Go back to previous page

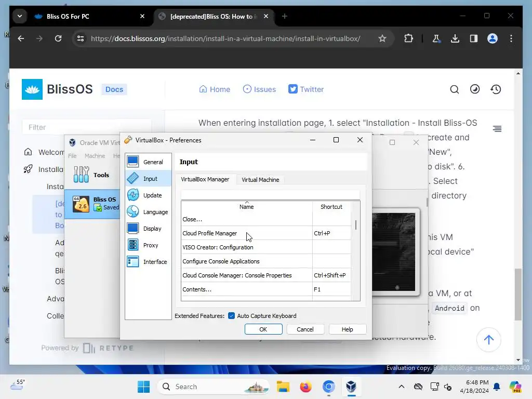click(x=21, y=38)
